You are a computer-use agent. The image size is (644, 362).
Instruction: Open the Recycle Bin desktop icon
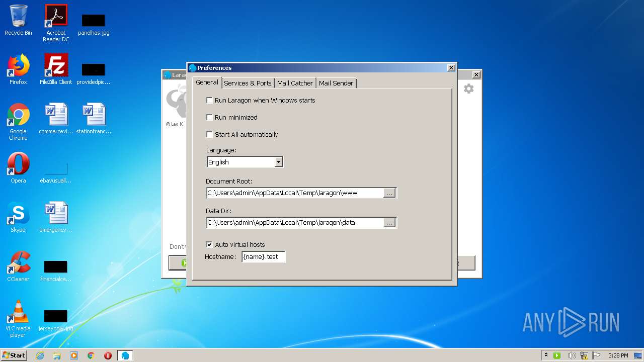[x=18, y=20]
